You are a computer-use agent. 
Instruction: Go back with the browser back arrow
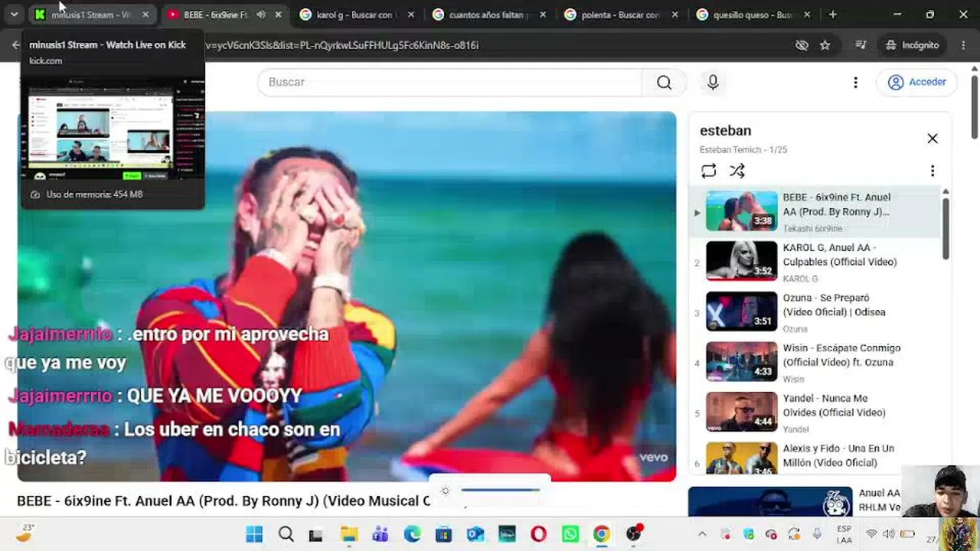(x=15, y=45)
